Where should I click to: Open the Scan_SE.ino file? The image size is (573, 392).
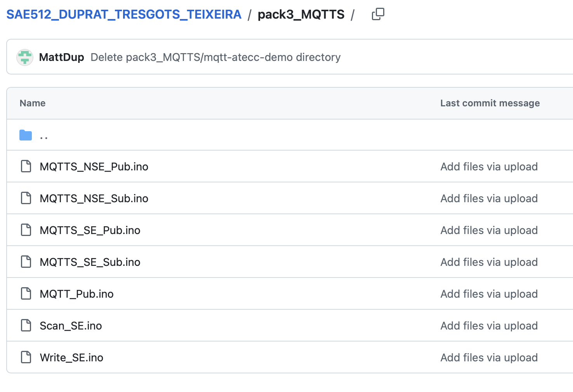tap(71, 326)
